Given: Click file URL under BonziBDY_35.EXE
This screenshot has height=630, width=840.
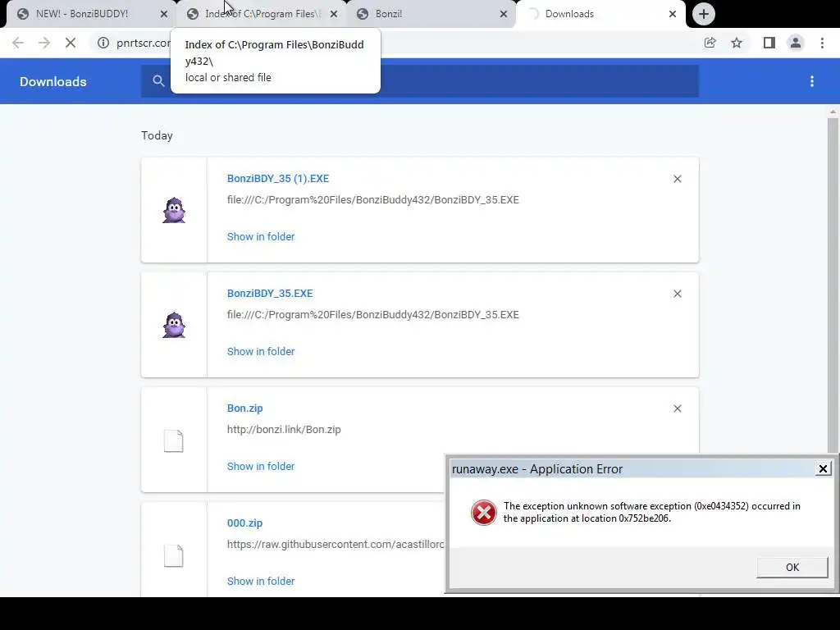Looking at the screenshot, I should pyautogui.click(x=373, y=314).
